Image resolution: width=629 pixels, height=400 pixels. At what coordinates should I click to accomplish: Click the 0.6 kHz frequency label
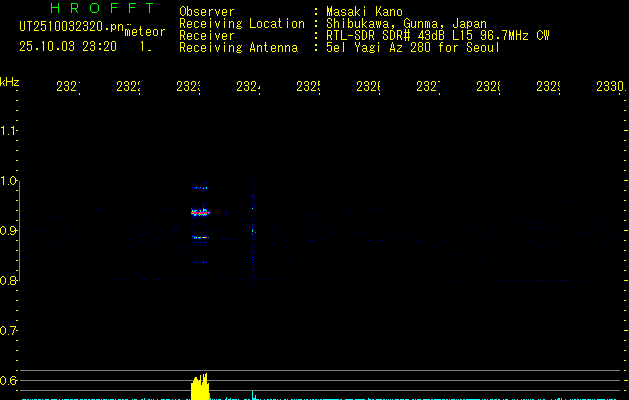coord(8,380)
